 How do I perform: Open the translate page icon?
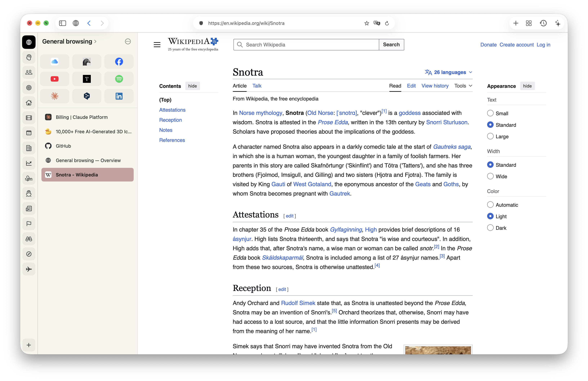click(377, 23)
